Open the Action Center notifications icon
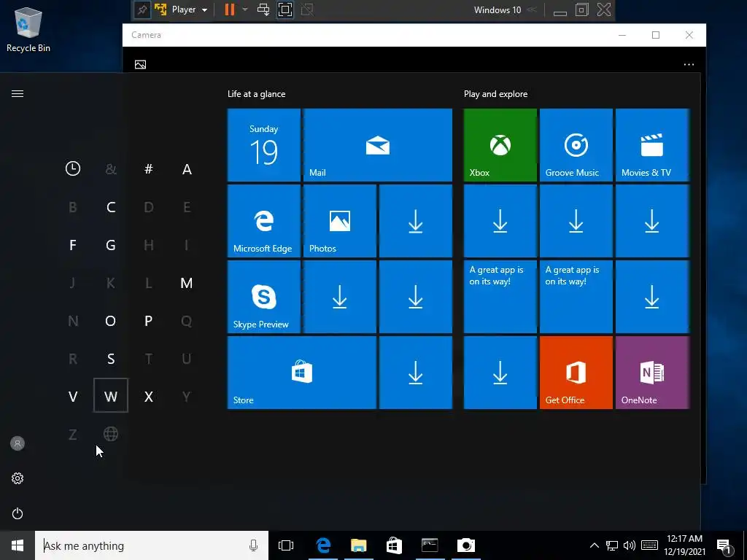The width and height of the screenshot is (747, 560). click(x=724, y=545)
